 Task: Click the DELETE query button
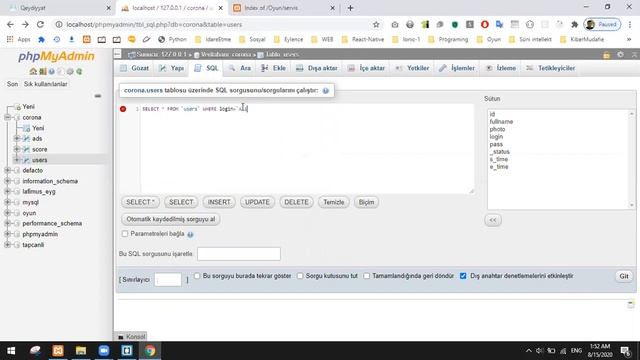coord(296,202)
